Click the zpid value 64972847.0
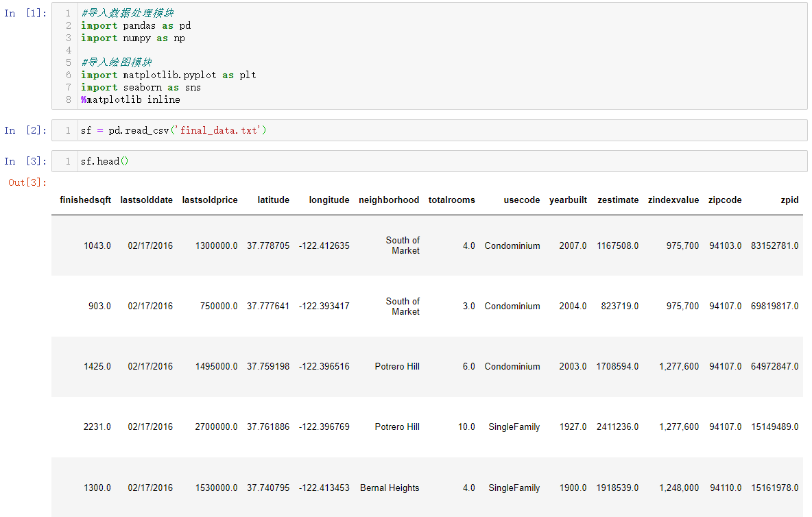Viewport: 812px width, 517px height. (775, 366)
